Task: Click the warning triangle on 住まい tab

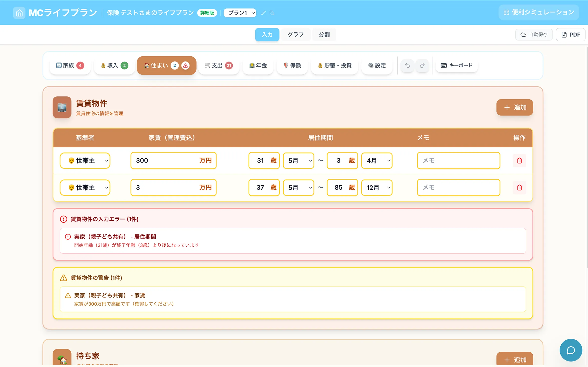Action: click(185, 66)
